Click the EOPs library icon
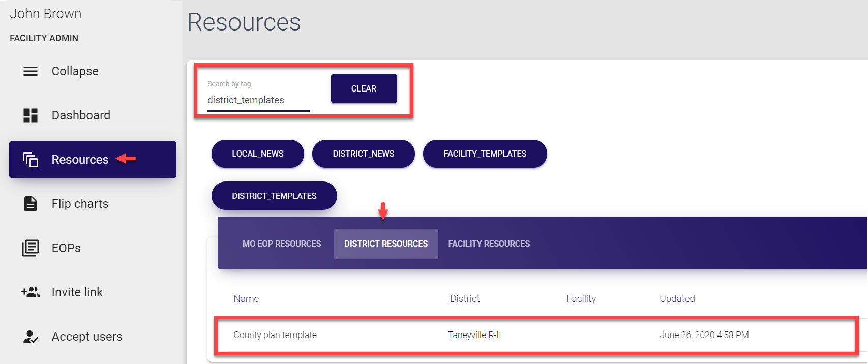Image resolution: width=868 pixels, height=364 pixels. point(31,248)
